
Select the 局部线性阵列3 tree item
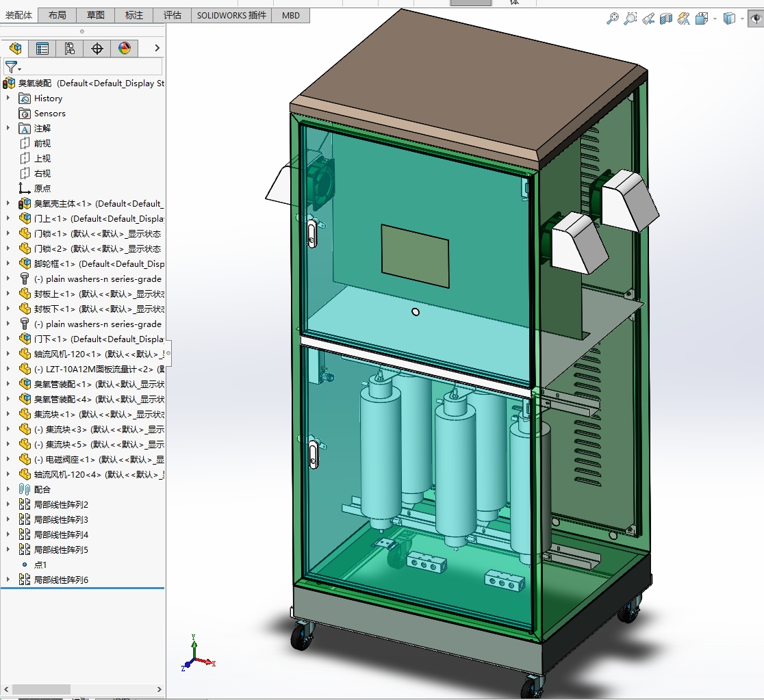tap(61, 520)
